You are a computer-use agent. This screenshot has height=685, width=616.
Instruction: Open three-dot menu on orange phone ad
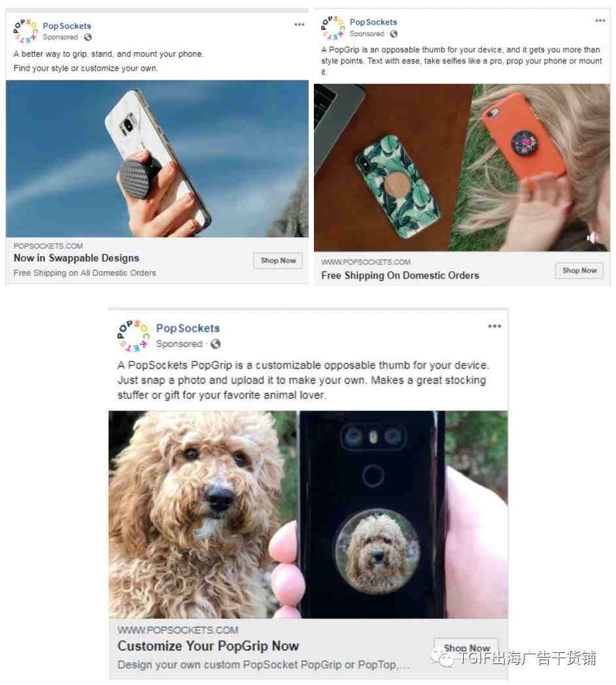click(x=600, y=20)
